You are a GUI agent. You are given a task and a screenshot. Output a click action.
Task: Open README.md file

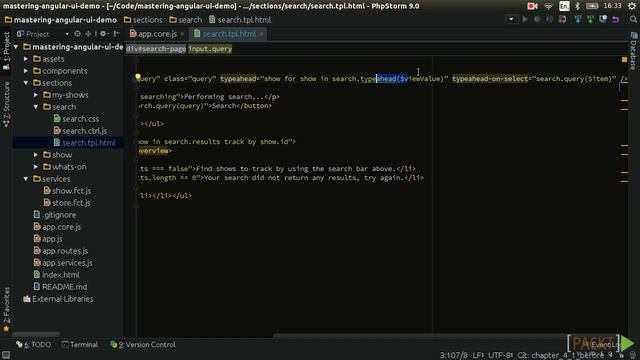click(x=60, y=287)
